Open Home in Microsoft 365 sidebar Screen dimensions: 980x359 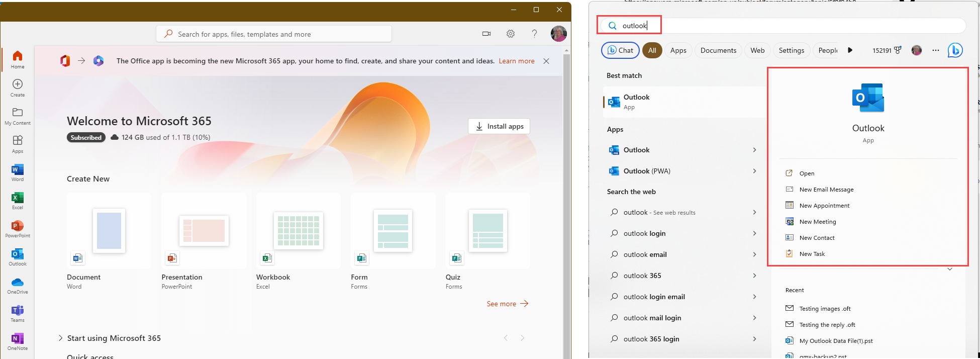(18, 59)
